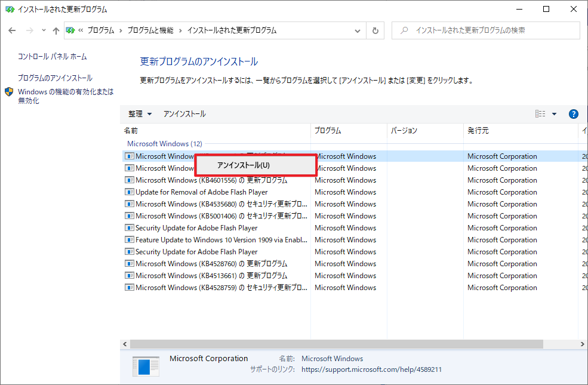
Task: Click the address bar Control Panel icon
Action: (70, 30)
